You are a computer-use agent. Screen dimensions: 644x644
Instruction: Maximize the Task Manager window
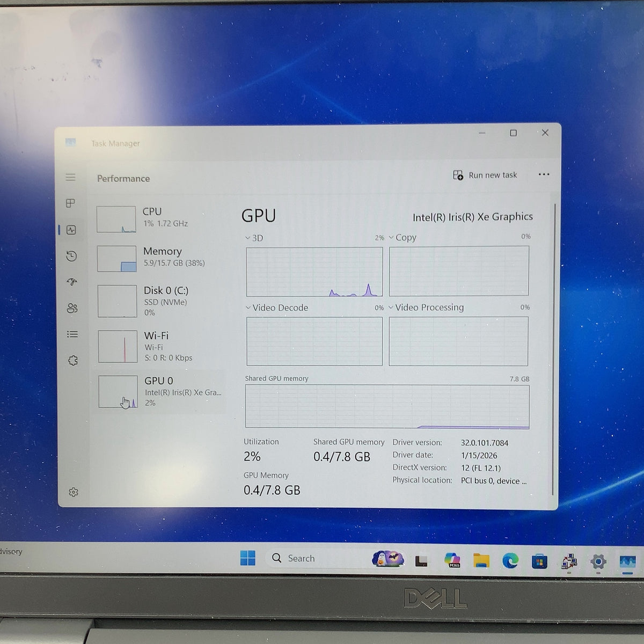(x=513, y=133)
